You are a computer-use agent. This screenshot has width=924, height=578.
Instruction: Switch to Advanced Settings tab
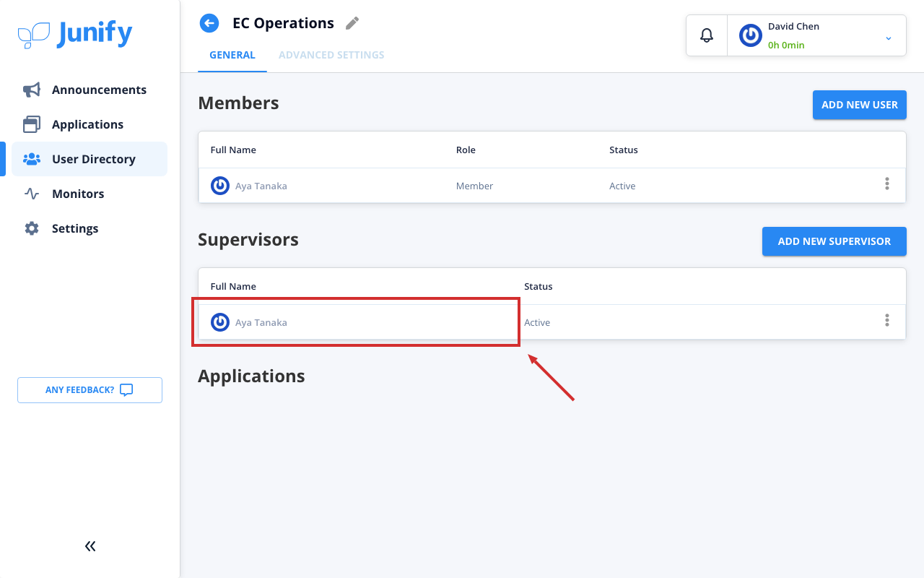(x=331, y=55)
